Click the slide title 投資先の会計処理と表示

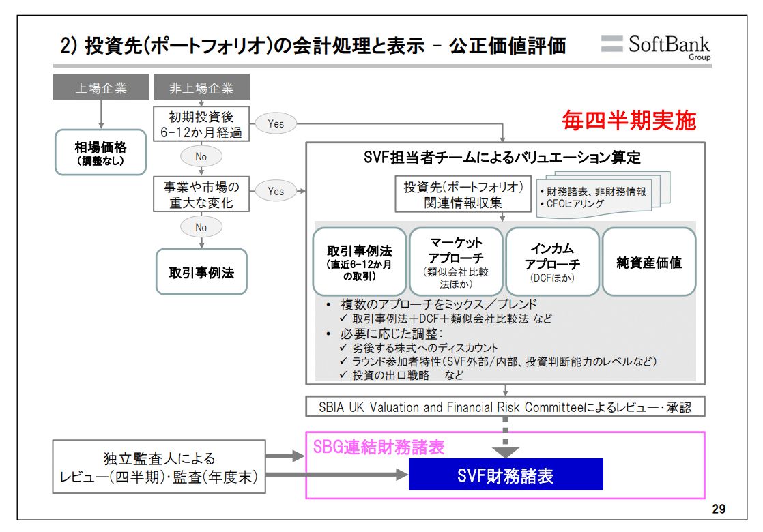(x=313, y=46)
